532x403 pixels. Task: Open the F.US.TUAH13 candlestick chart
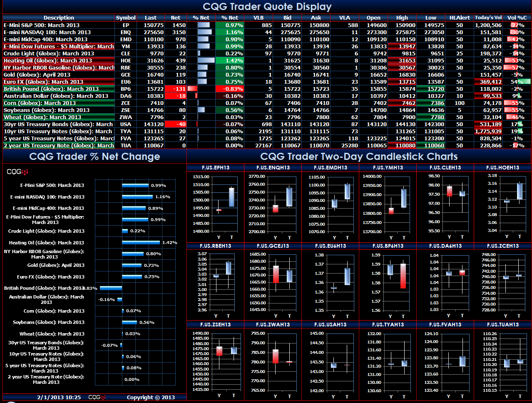tap(502, 361)
